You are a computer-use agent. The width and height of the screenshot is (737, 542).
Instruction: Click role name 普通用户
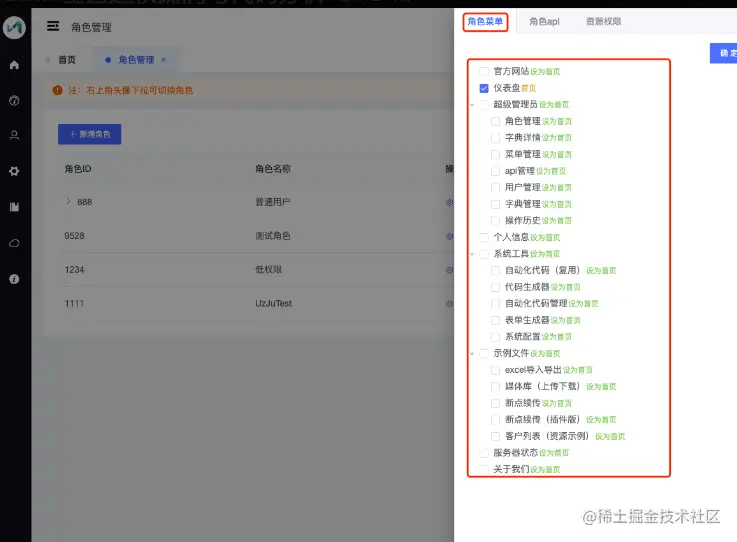[273, 202]
